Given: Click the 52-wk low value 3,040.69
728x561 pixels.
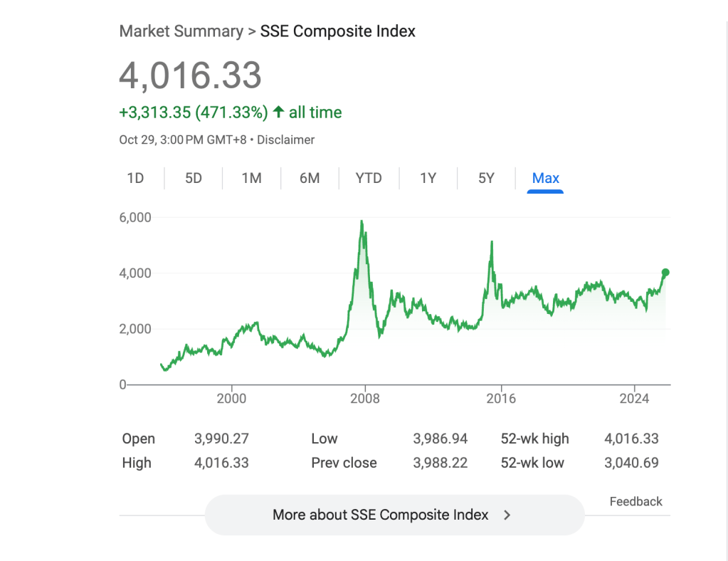Looking at the screenshot, I should pyautogui.click(x=631, y=463).
